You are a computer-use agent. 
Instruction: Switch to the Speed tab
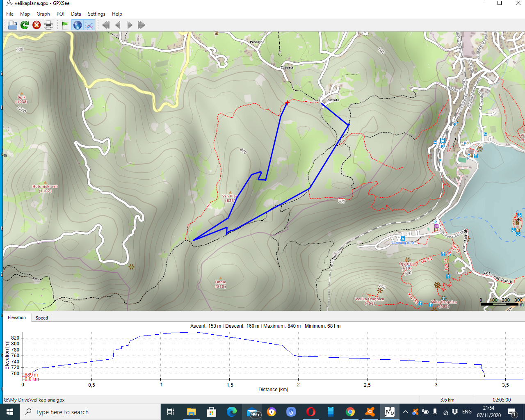click(41, 318)
